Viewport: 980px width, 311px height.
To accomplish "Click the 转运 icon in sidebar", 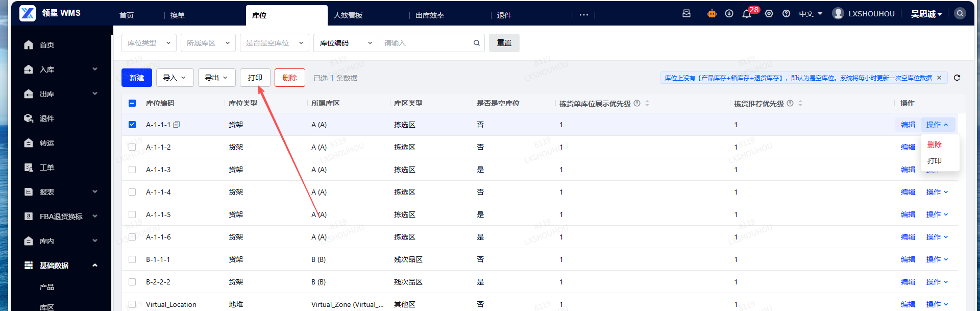I will pyautogui.click(x=29, y=143).
